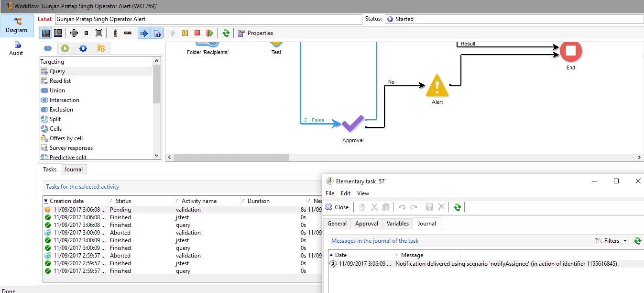This screenshot has height=293, width=644.
Task: Refresh the workflow using green arrows icon
Action: pos(226,33)
